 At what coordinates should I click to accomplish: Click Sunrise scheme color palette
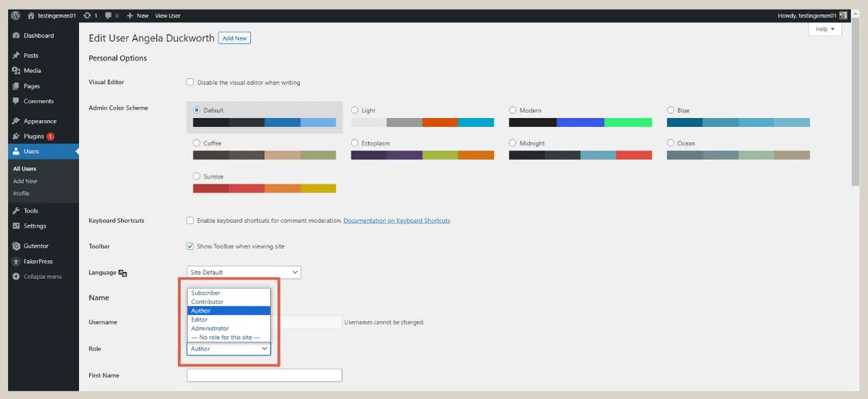pos(264,189)
